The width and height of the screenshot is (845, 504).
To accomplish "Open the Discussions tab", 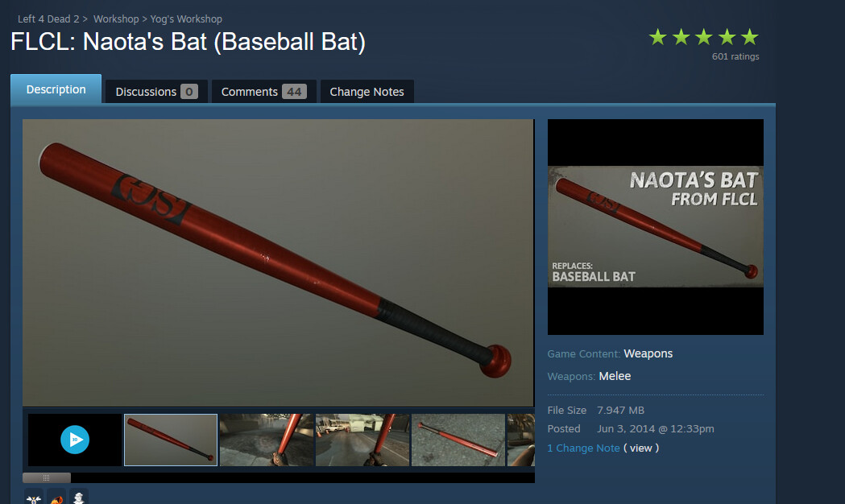I will click(156, 92).
